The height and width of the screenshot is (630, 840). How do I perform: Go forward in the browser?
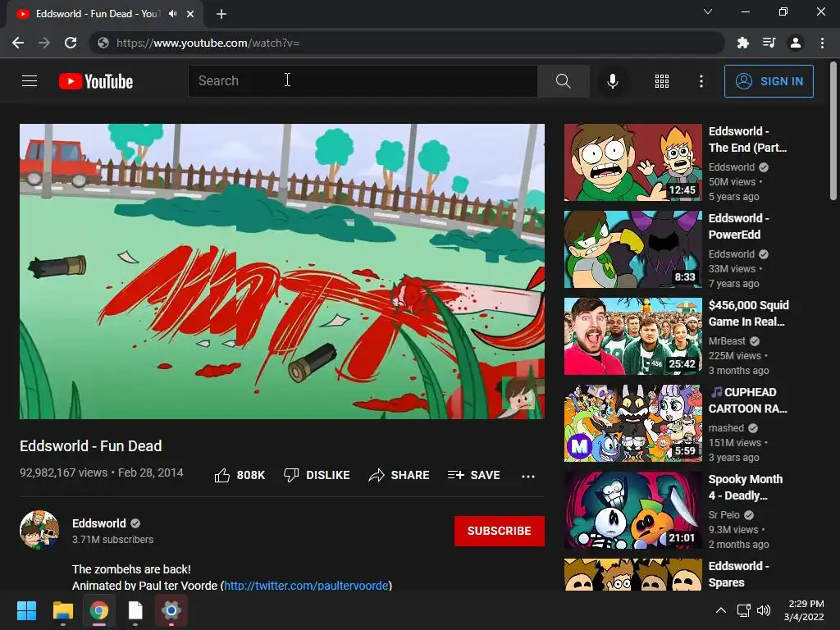pyautogui.click(x=44, y=43)
